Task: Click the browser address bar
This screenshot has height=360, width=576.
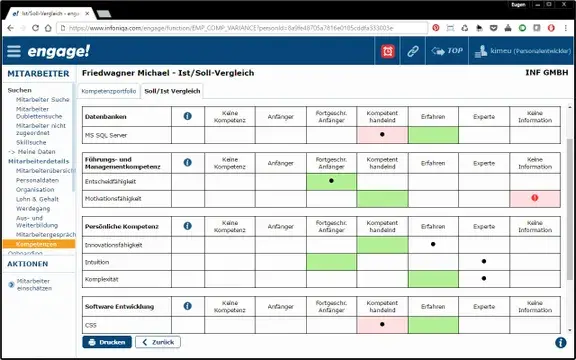Action: tap(242, 28)
